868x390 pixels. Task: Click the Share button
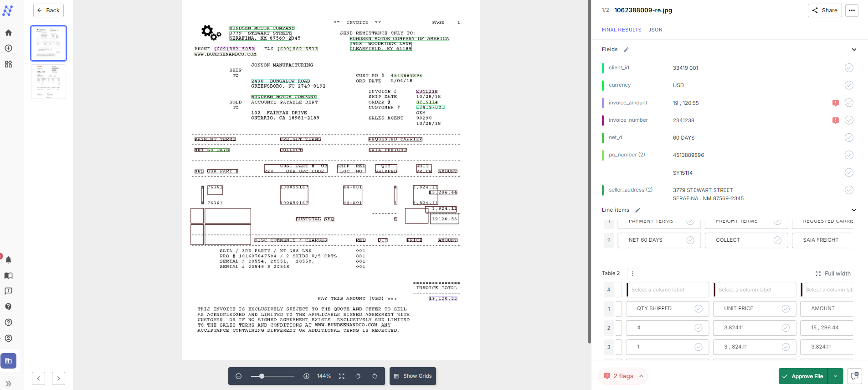tap(825, 10)
